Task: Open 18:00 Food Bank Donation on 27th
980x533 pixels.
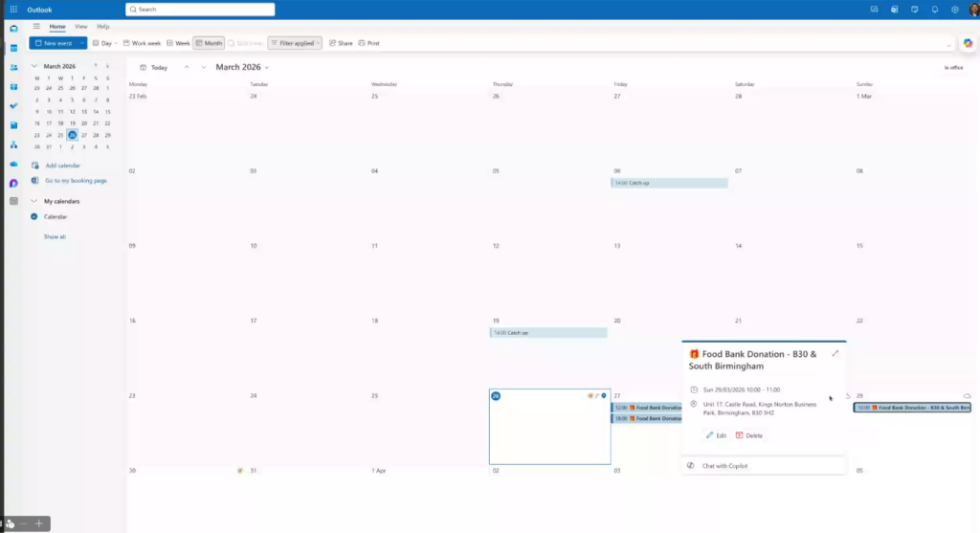Action: (x=646, y=419)
